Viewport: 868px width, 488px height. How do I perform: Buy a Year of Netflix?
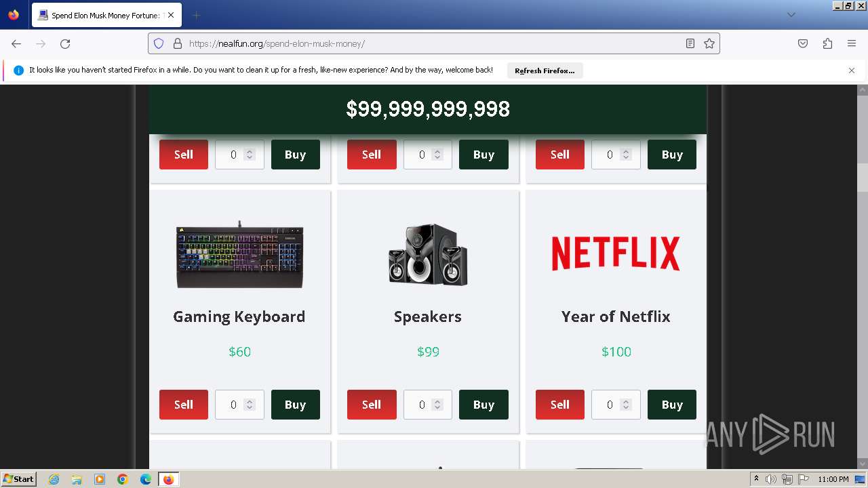pyautogui.click(x=672, y=405)
